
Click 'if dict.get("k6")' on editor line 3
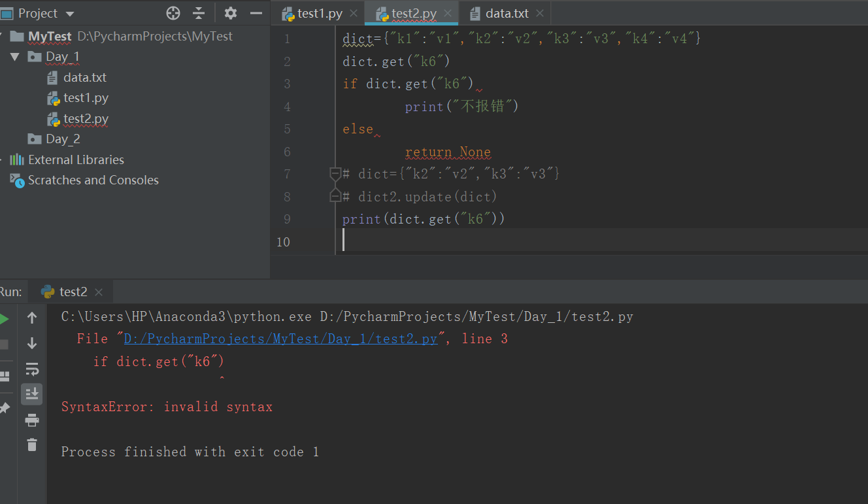coord(408,84)
